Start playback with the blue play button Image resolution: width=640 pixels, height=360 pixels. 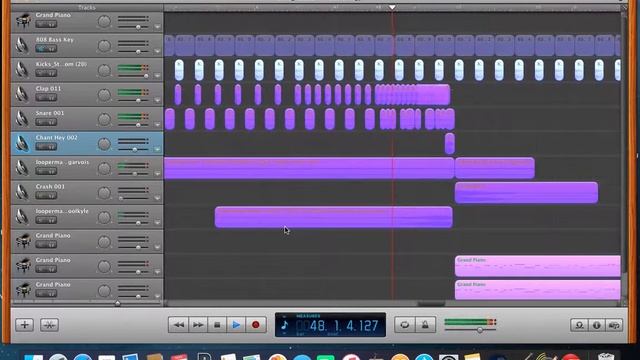point(236,325)
